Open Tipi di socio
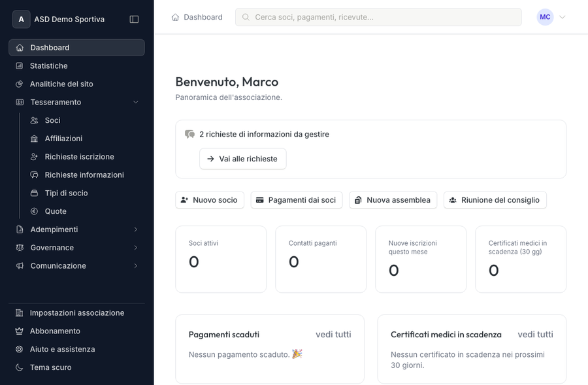The image size is (588, 385). (x=84, y=193)
